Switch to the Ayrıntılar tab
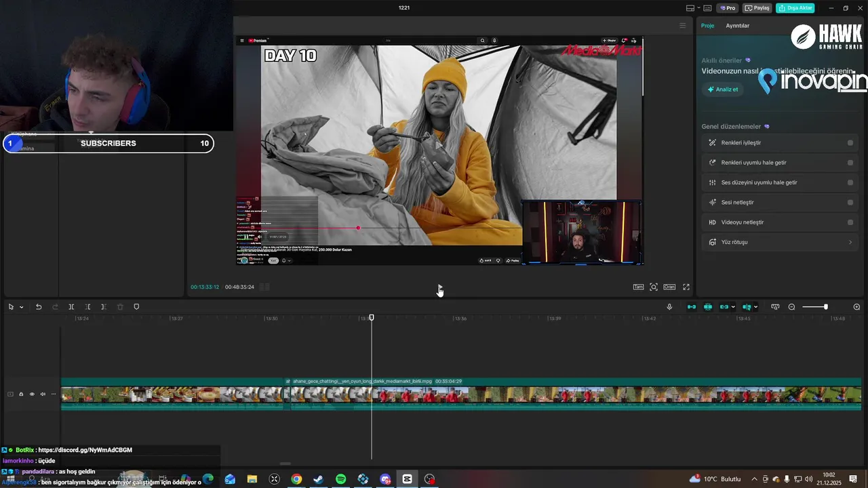The width and height of the screenshot is (868, 488). 738,26
